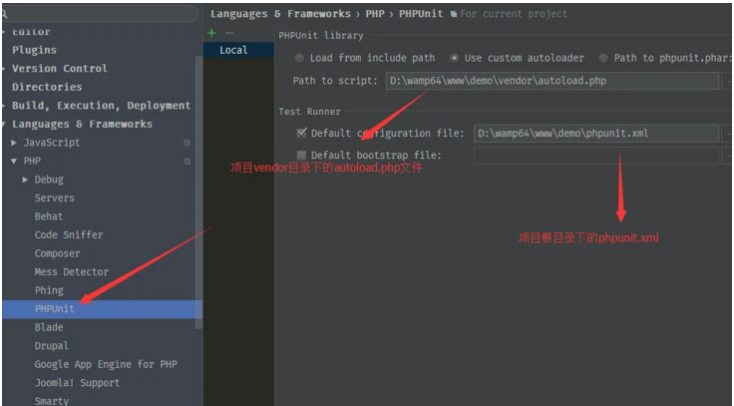
Task: Open the Directories settings page
Action: point(47,87)
